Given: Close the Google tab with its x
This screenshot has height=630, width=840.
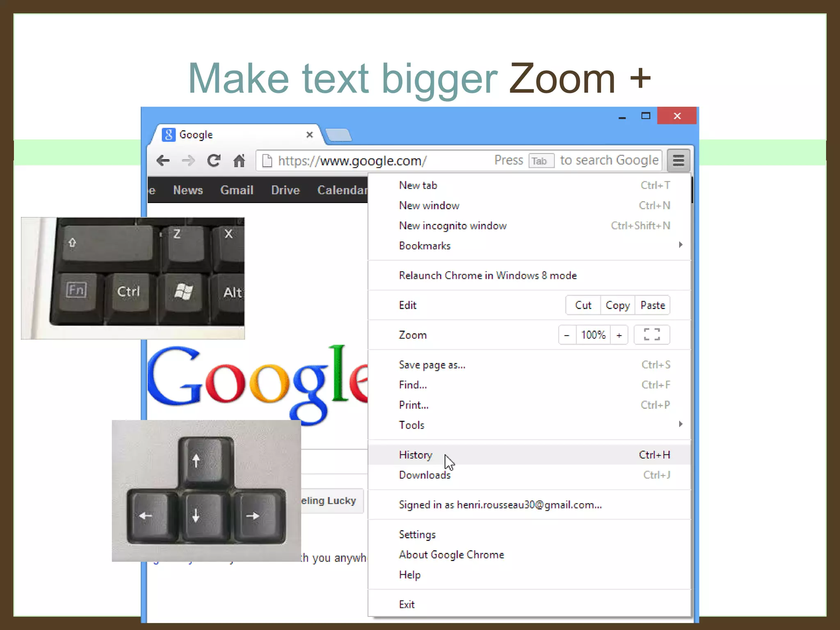Looking at the screenshot, I should pyautogui.click(x=310, y=135).
